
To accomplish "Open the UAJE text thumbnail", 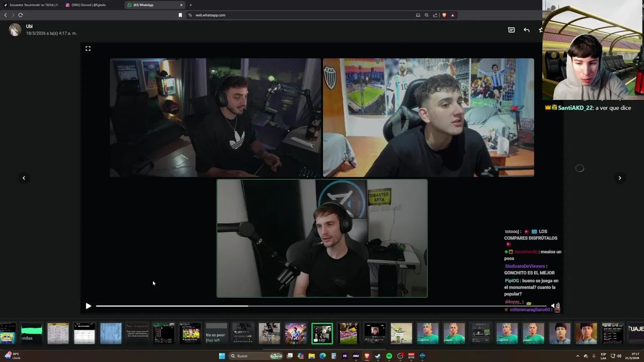I will (635, 334).
